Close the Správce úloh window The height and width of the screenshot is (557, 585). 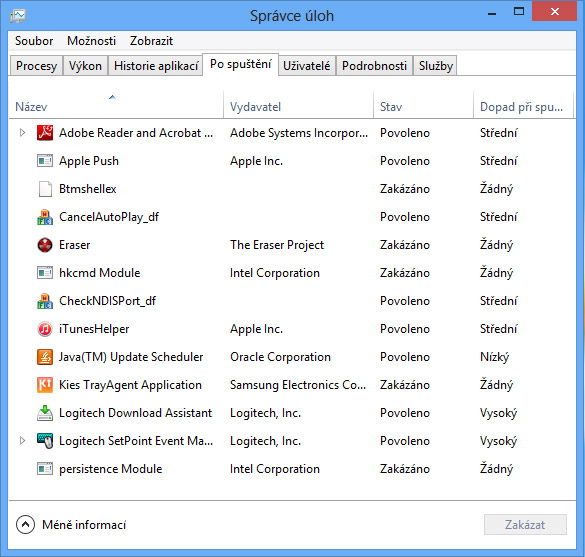coord(554,12)
